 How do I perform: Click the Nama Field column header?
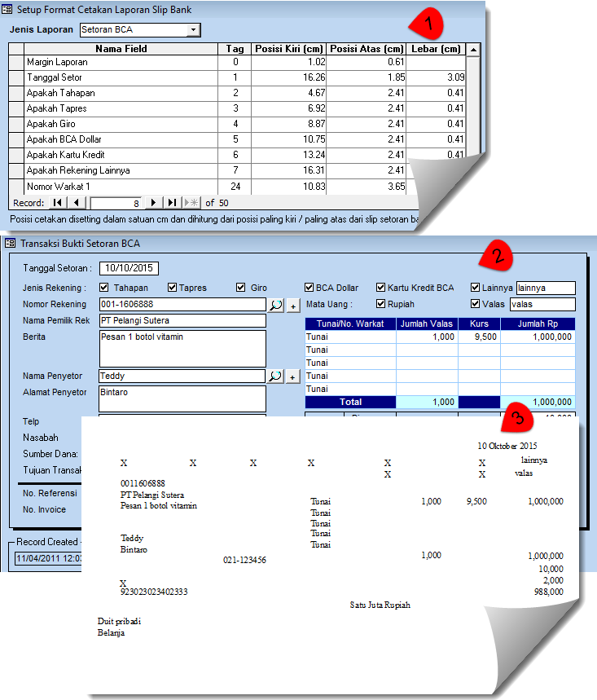[x=121, y=49]
